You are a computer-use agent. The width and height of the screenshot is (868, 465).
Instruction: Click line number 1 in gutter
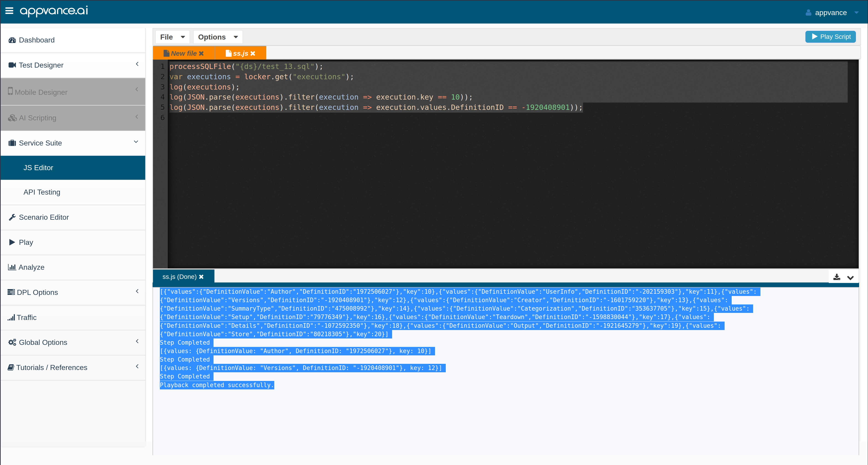[x=162, y=67]
